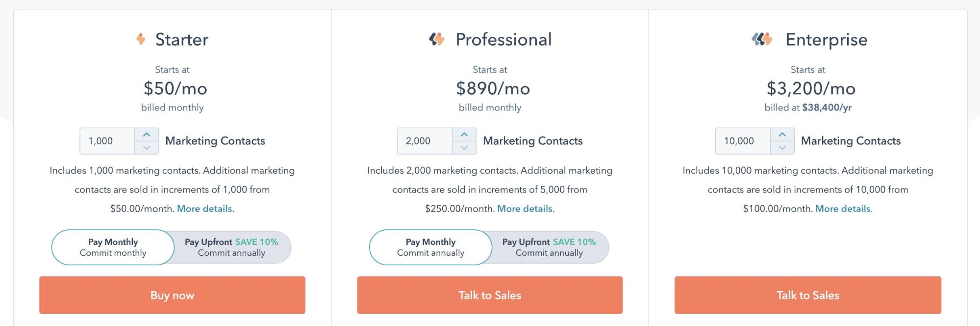Decrease Starter marketing contacts with down arrow
Image resolution: width=980 pixels, height=326 pixels.
tap(147, 148)
